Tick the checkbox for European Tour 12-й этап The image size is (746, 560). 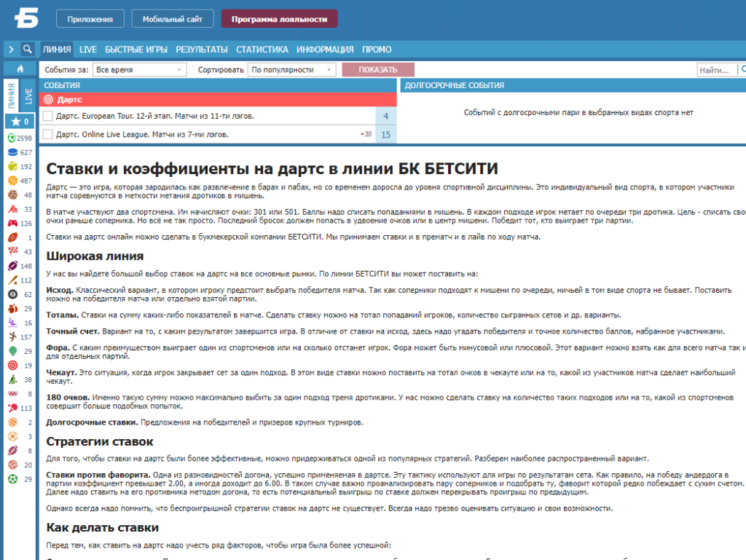47,116
